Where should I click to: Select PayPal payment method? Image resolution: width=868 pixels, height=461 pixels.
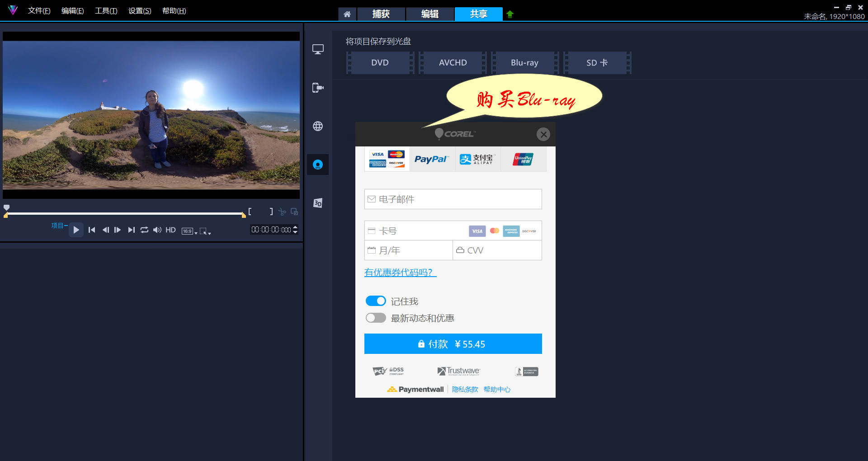point(432,159)
